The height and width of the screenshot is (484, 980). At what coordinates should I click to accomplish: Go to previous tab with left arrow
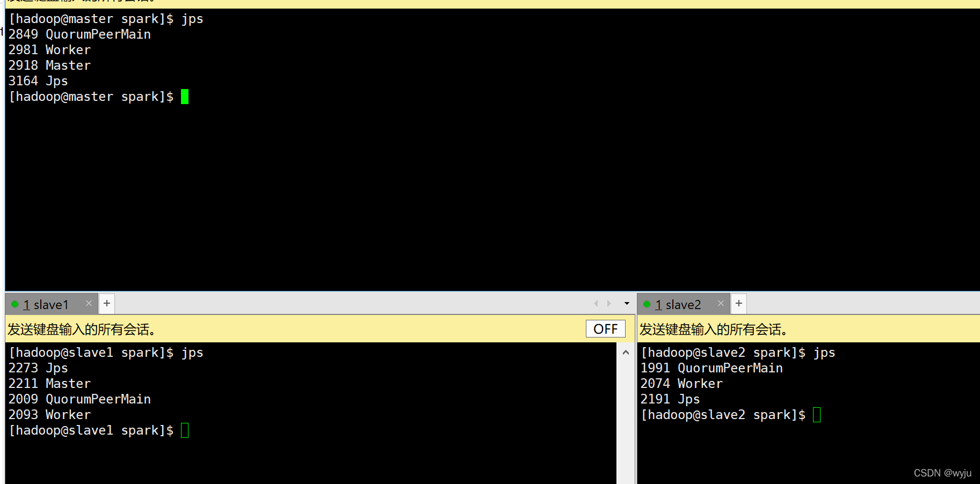pos(596,304)
